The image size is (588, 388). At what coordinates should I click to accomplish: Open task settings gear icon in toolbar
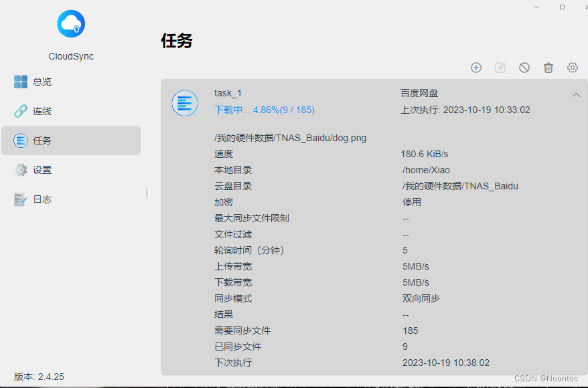(572, 68)
